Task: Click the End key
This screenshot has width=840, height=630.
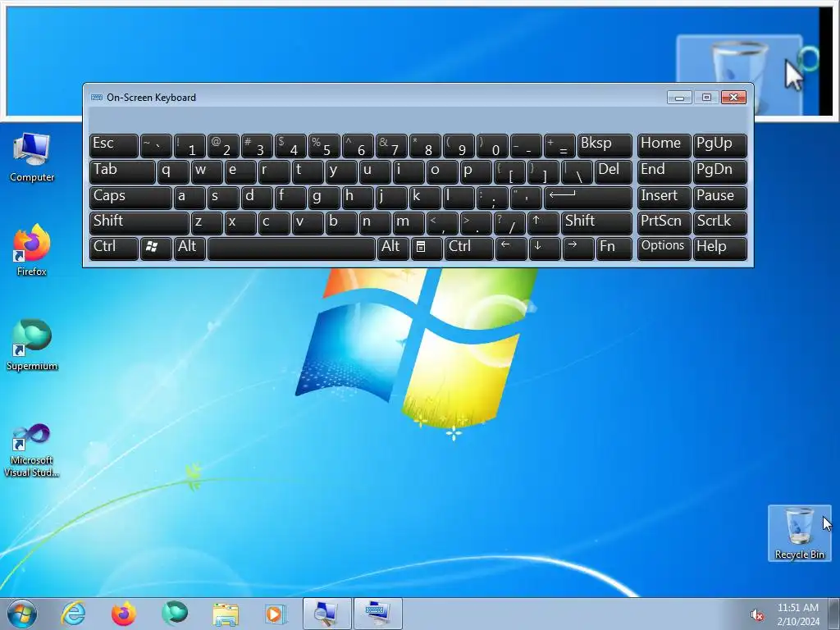Action: (664, 171)
